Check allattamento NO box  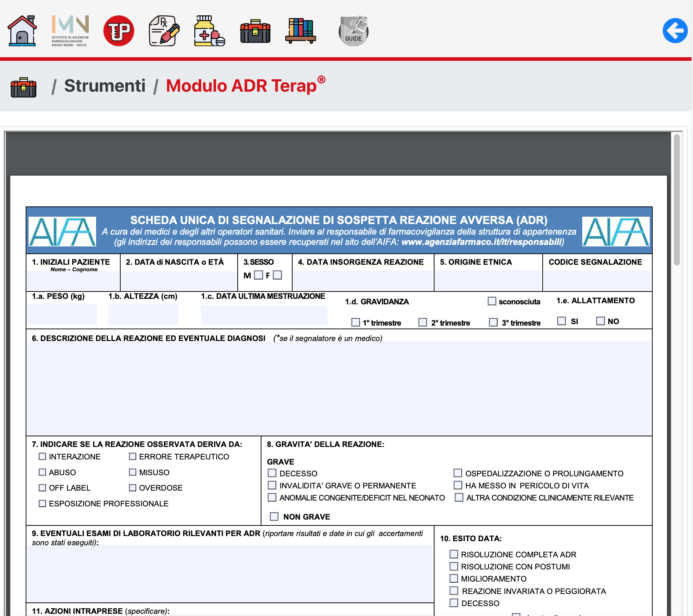[x=600, y=321]
